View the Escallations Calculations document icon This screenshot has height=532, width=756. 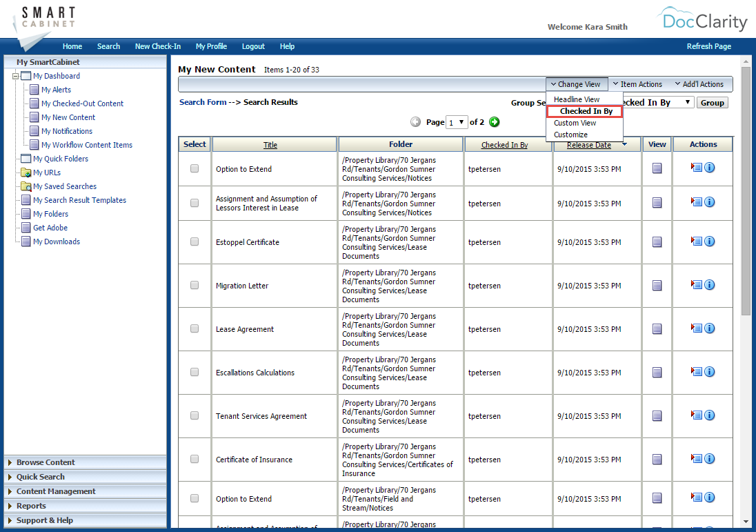click(657, 373)
